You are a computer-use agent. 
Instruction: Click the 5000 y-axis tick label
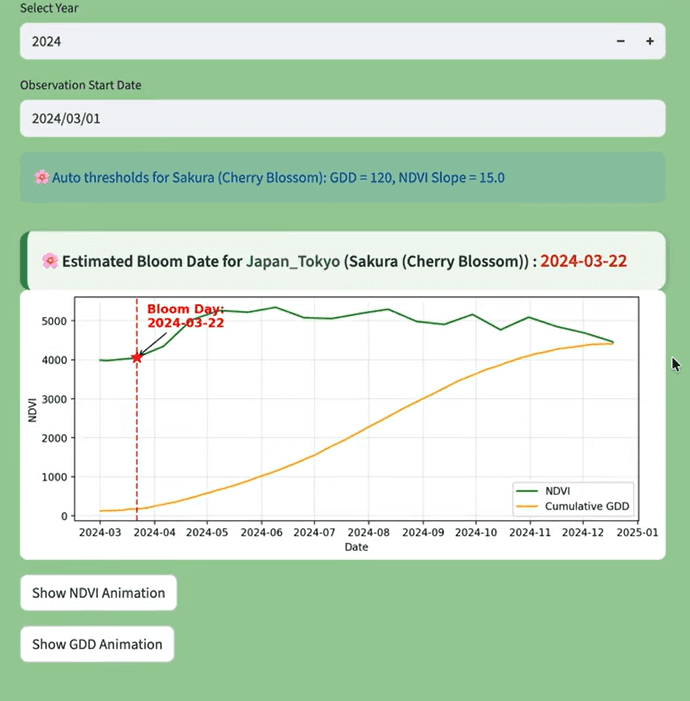point(55,321)
